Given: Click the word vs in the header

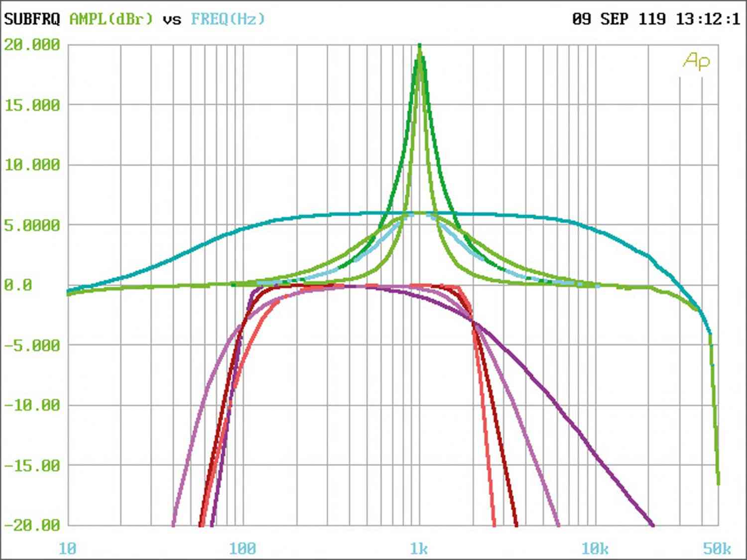Looking at the screenshot, I should pos(172,20).
